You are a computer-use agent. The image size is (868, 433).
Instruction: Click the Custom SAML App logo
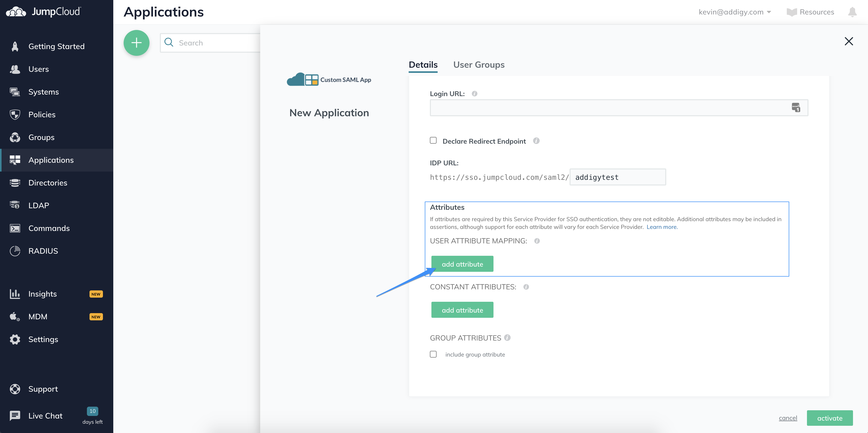pos(329,80)
